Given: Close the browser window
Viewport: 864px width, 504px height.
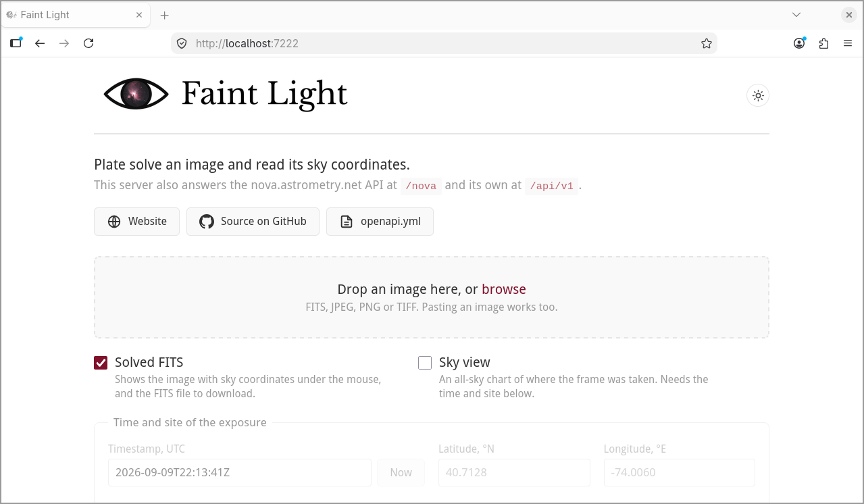Looking at the screenshot, I should pos(849,15).
